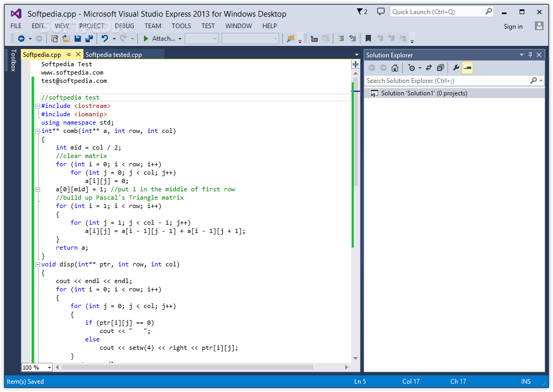Collapse the comb function code block
Viewport: 553px width, 392px height.
(38, 131)
